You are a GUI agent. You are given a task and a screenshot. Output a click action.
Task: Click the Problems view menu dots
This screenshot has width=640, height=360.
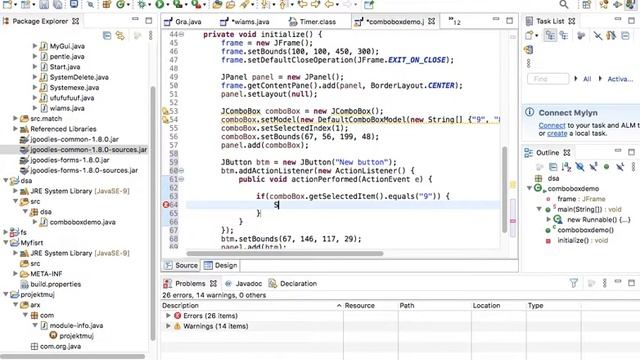pos(604,283)
